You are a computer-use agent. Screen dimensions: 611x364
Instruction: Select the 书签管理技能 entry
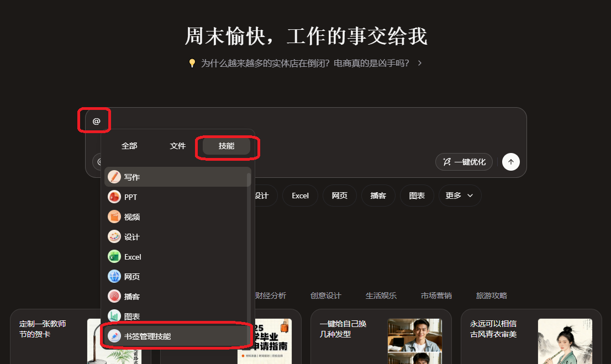coord(147,336)
